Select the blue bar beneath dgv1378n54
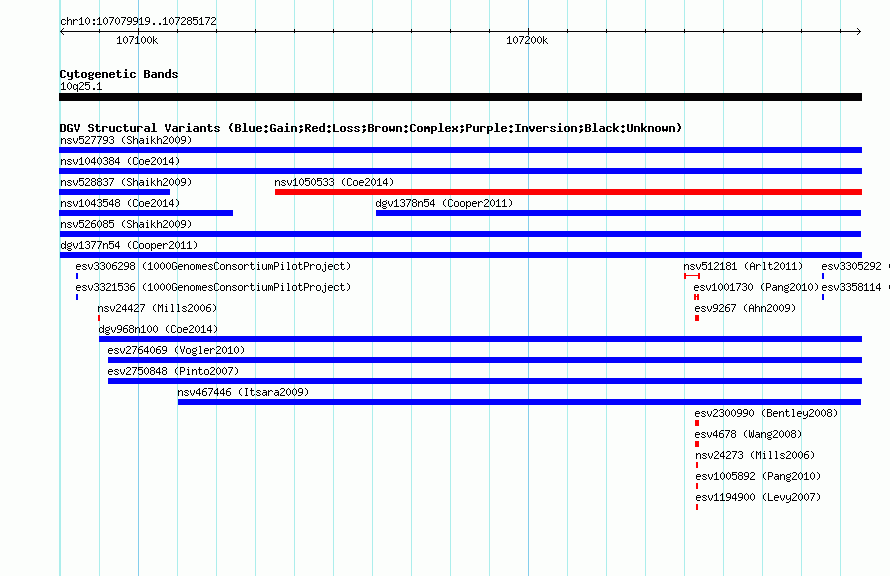The width and height of the screenshot is (890, 576). pos(619,213)
